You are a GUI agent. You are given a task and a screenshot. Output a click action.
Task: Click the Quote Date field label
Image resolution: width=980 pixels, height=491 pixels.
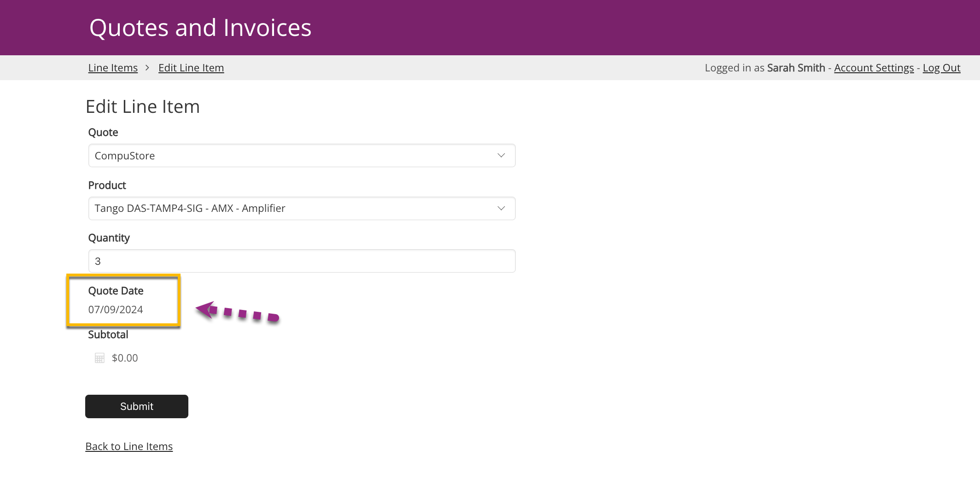[116, 291]
